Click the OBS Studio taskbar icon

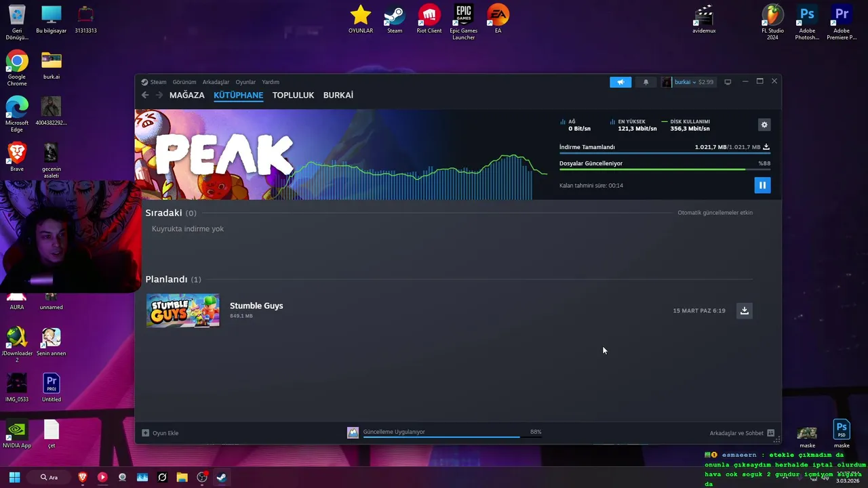[x=202, y=477]
